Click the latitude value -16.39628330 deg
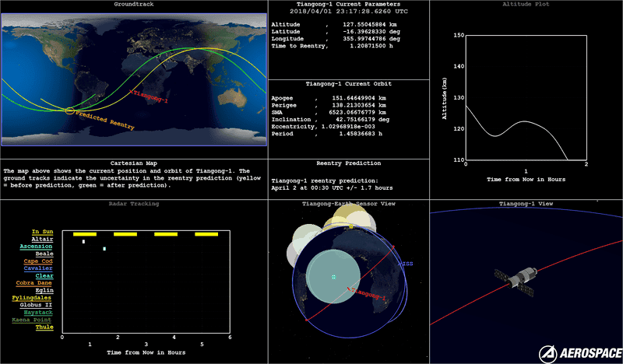623x364 pixels. pyautogui.click(x=371, y=32)
